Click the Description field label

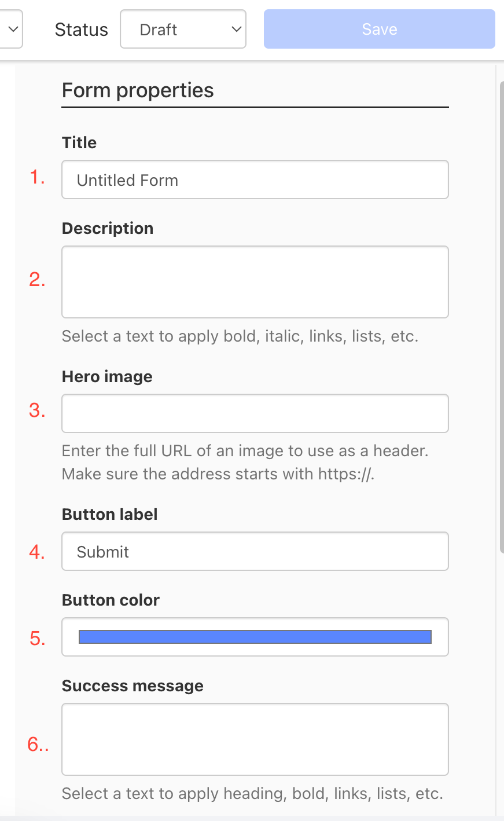click(x=108, y=228)
